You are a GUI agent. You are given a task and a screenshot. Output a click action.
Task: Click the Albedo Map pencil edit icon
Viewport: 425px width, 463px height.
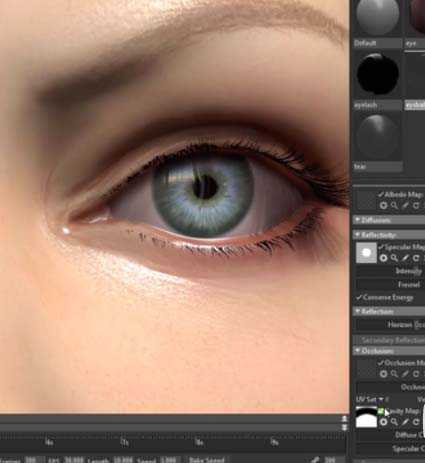pos(405,206)
